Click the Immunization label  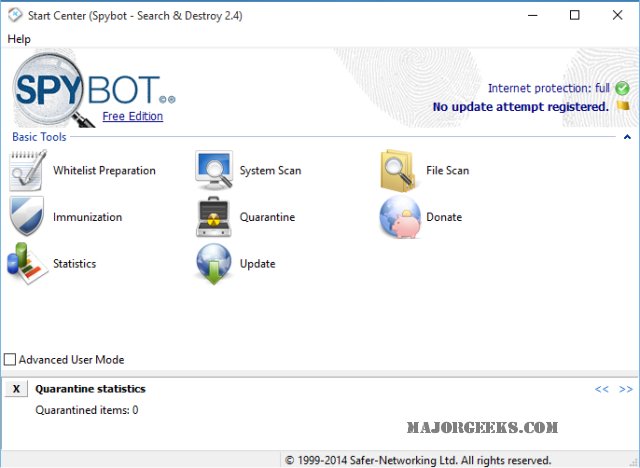pos(87,217)
